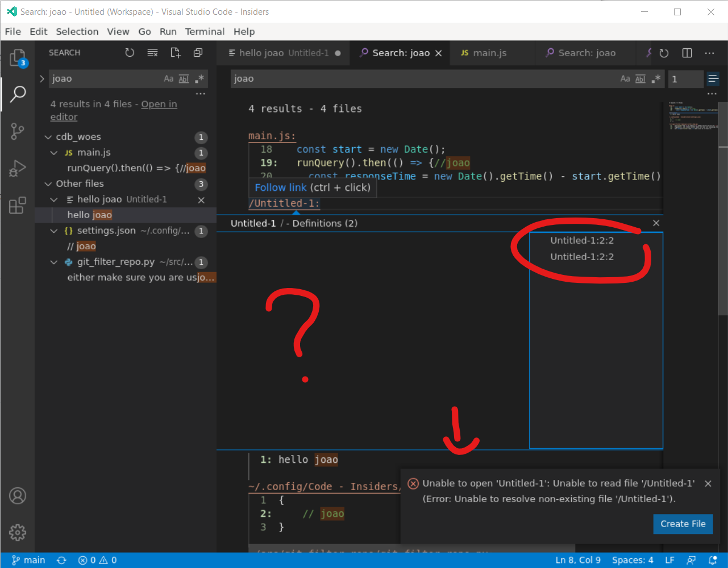Open the split editor layout control

(x=687, y=52)
